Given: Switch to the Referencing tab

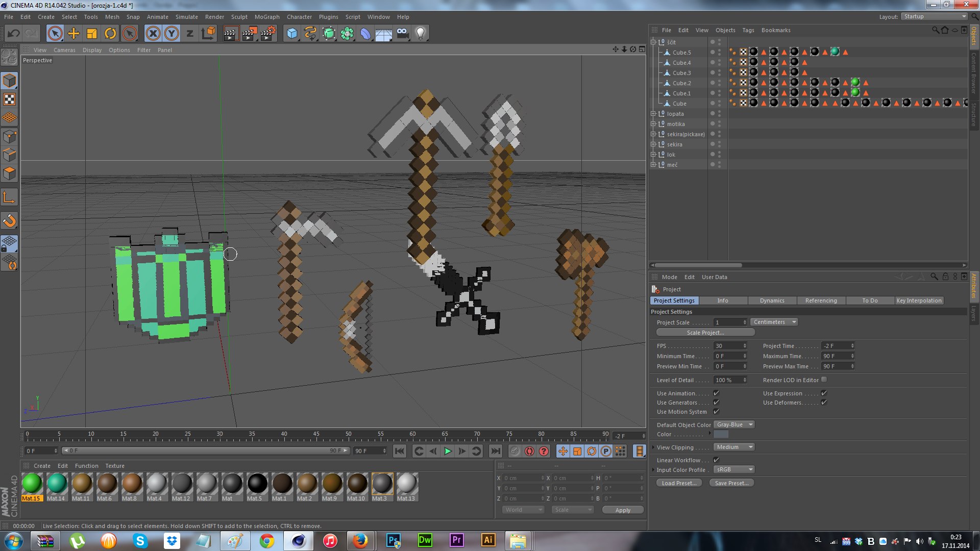Looking at the screenshot, I should (821, 300).
